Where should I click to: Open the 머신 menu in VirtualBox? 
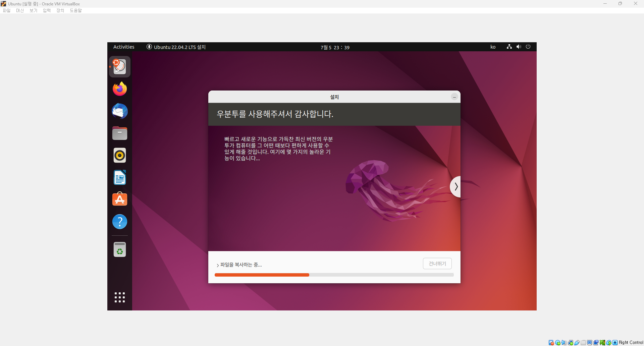coord(20,10)
